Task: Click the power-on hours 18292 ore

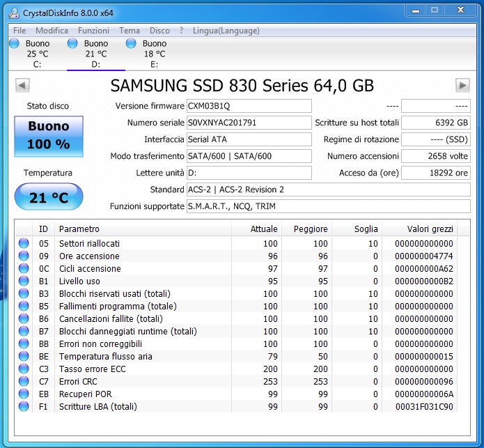Action: (x=436, y=173)
